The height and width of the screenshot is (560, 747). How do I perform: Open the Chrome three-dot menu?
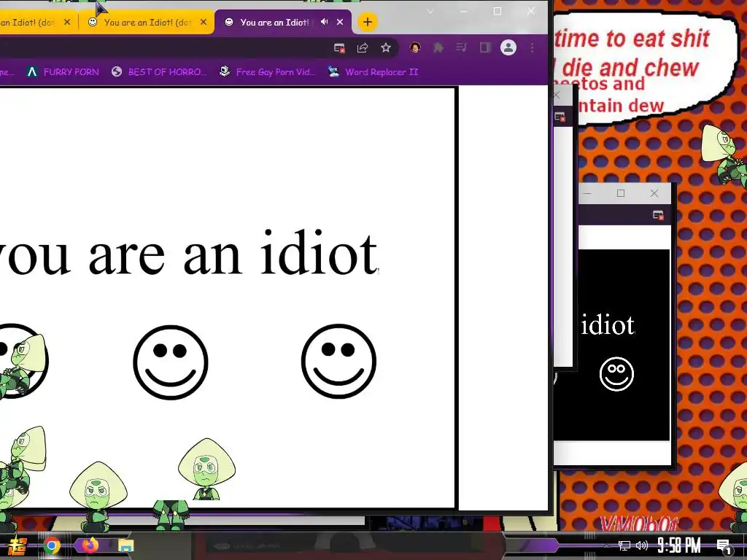click(x=532, y=47)
